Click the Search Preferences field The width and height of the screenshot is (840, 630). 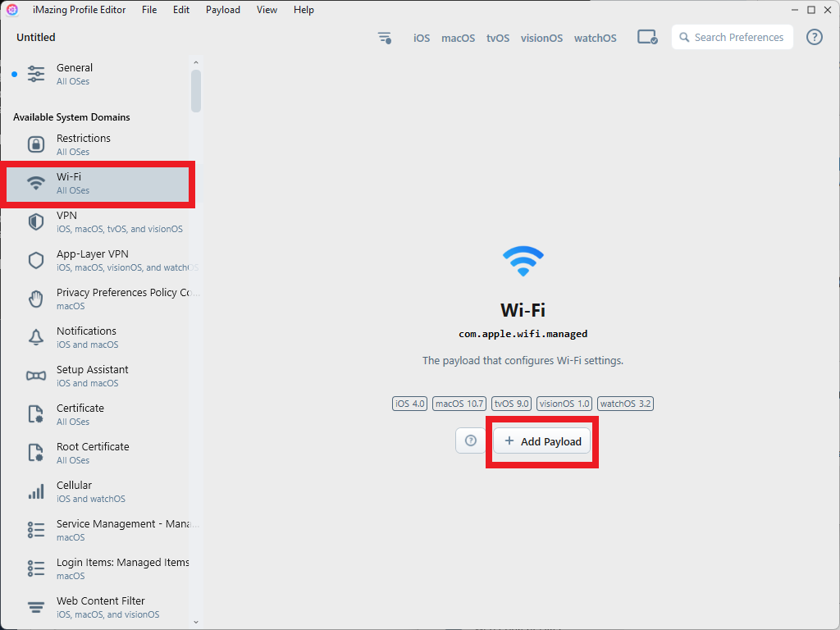point(733,38)
